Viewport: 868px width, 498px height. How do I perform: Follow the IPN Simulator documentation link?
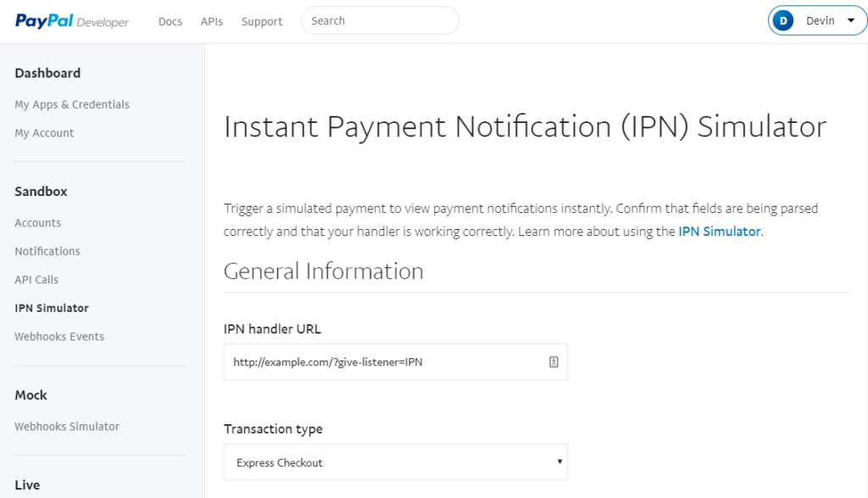tap(719, 232)
